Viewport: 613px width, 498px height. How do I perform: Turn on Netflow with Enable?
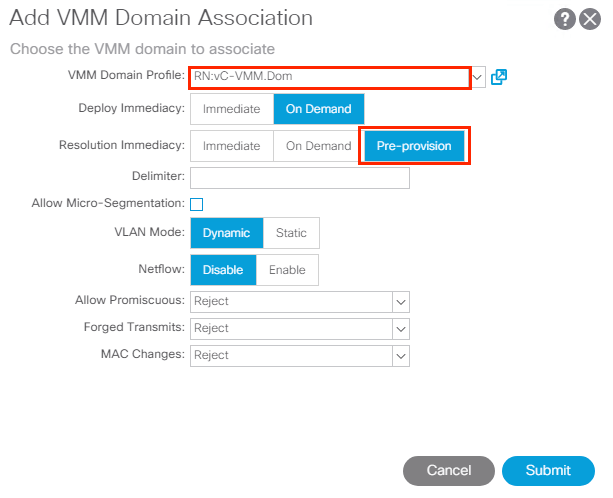pyautogui.click(x=287, y=270)
